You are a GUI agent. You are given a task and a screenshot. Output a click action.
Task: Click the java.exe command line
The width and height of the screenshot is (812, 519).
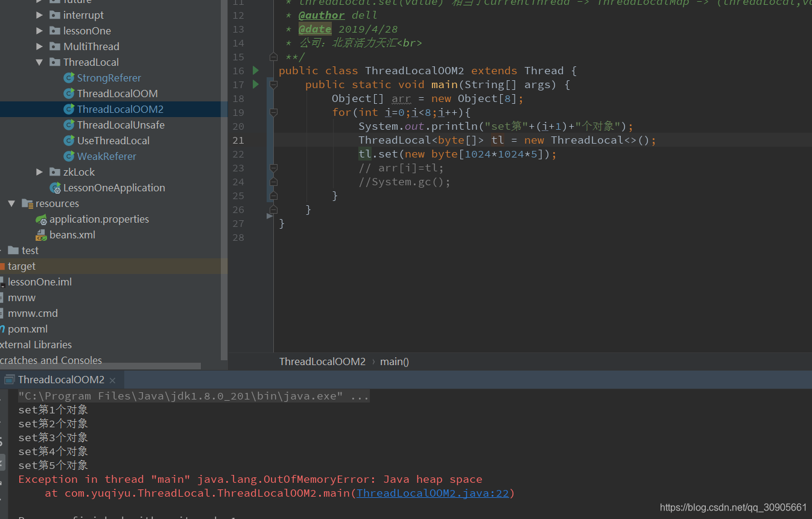click(194, 396)
